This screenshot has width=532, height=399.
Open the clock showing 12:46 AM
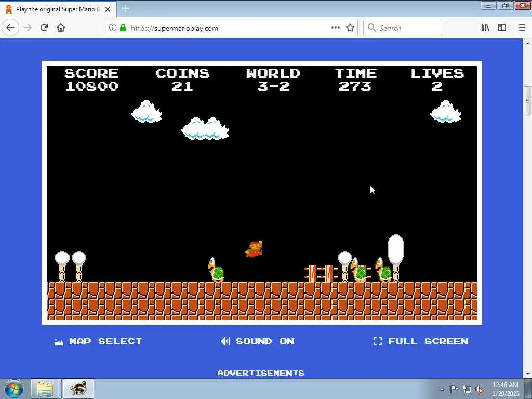point(506,389)
